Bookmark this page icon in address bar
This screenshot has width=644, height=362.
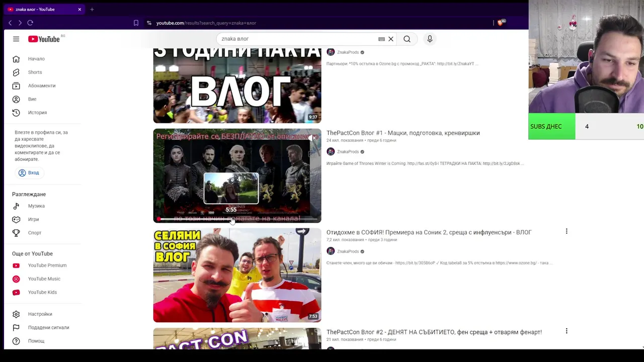click(136, 23)
